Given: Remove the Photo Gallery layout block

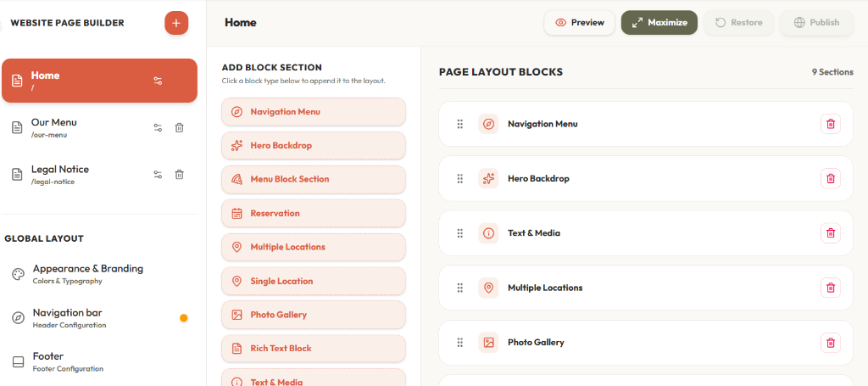Looking at the screenshot, I should click(x=831, y=342).
